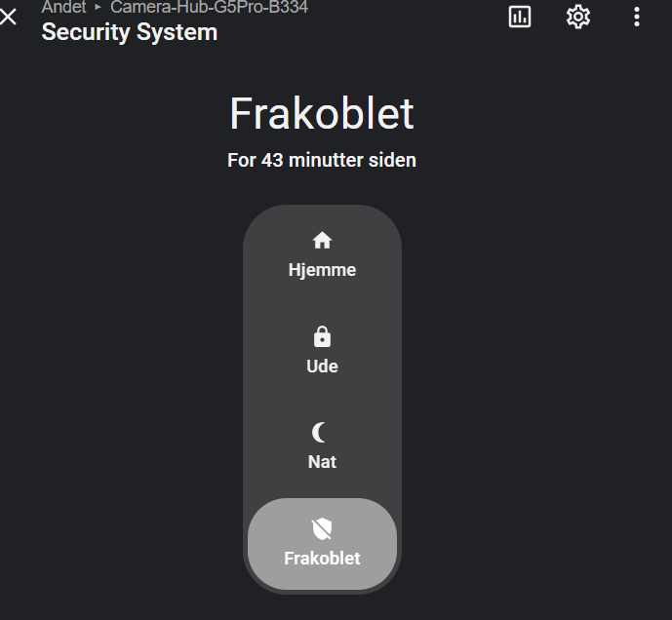Click the breadcrumb arrow separator
The width and height of the screenshot is (672, 620).
coord(99,7)
